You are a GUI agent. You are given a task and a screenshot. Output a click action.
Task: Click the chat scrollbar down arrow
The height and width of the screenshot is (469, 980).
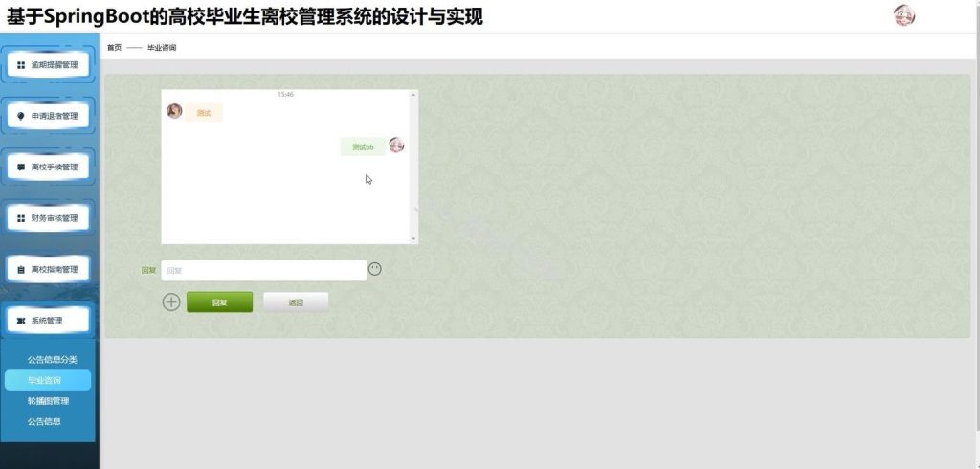click(413, 239)
